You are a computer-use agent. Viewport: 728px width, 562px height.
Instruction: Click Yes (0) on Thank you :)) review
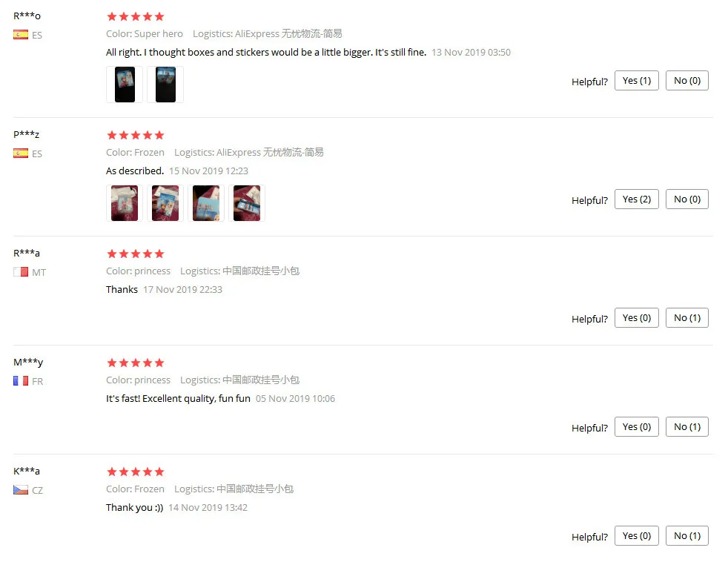pyautogui.click(x=637, y=536)
